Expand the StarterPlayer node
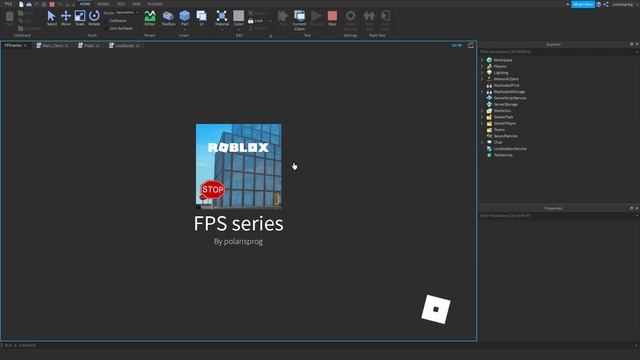This screenshot has height=360, width=640. (482, 123)
